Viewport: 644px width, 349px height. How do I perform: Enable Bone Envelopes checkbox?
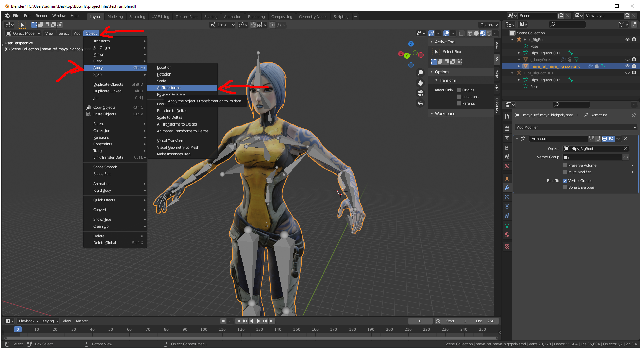(565, 187)
